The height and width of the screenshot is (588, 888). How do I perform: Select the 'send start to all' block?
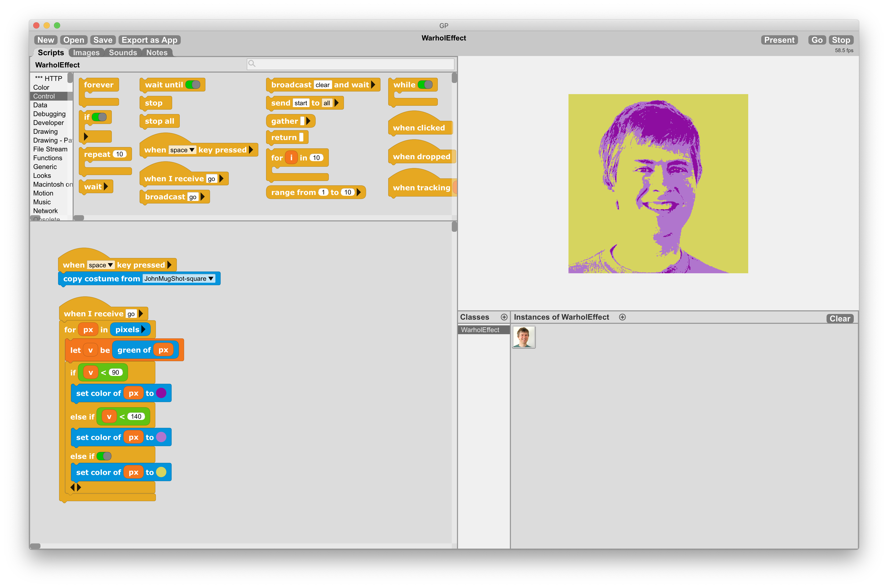point(305,103)
